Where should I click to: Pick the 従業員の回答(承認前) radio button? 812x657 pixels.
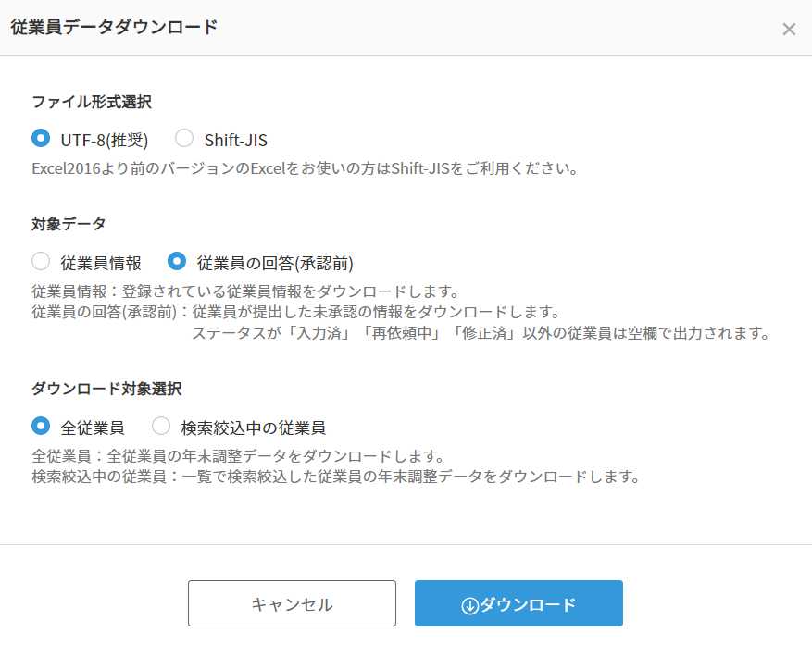pos(177,261)
